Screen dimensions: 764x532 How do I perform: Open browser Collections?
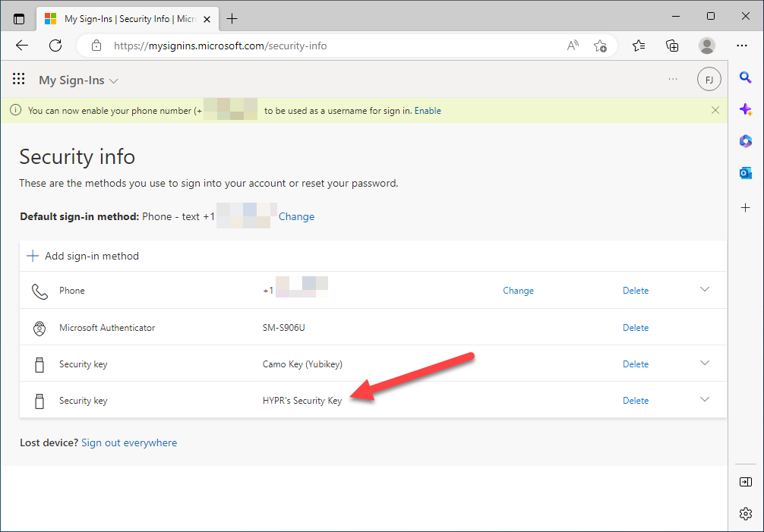pos(672,46)
